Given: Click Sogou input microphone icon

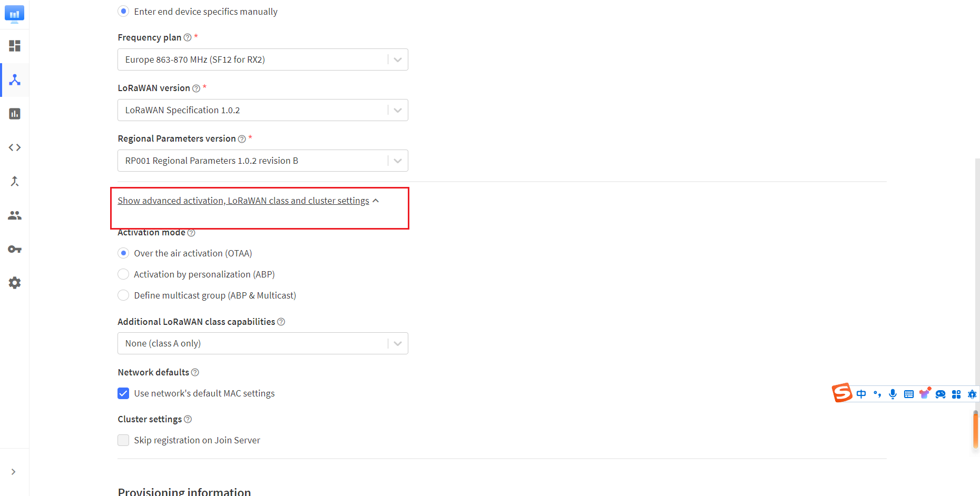Looking at the screenshot, I should tap(893, 394).
